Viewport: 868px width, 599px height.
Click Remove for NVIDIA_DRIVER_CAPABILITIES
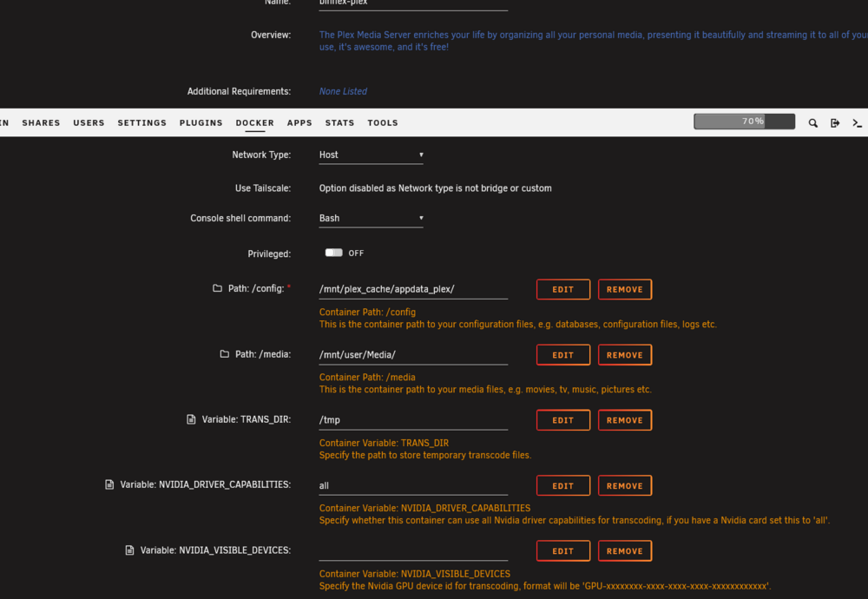point(624,485)
